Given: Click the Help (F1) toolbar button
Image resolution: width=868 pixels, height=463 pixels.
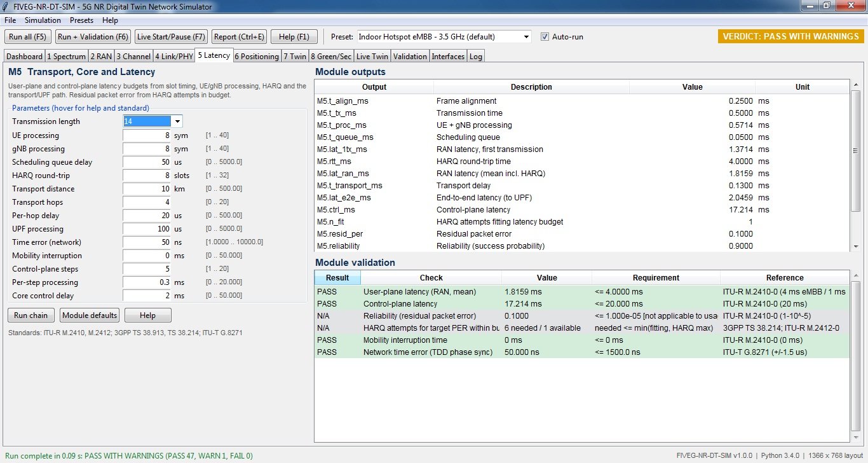Looking at the screenshot, I should point(294,36).
